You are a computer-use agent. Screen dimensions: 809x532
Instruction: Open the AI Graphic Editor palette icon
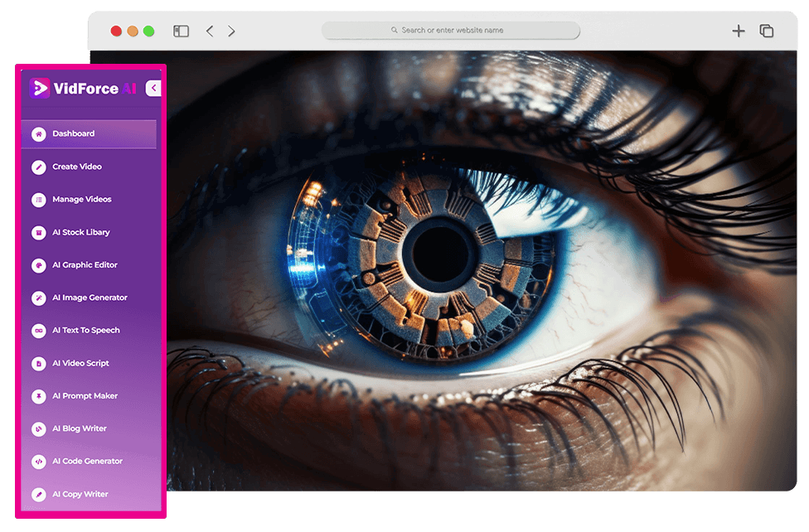(38, 265)
